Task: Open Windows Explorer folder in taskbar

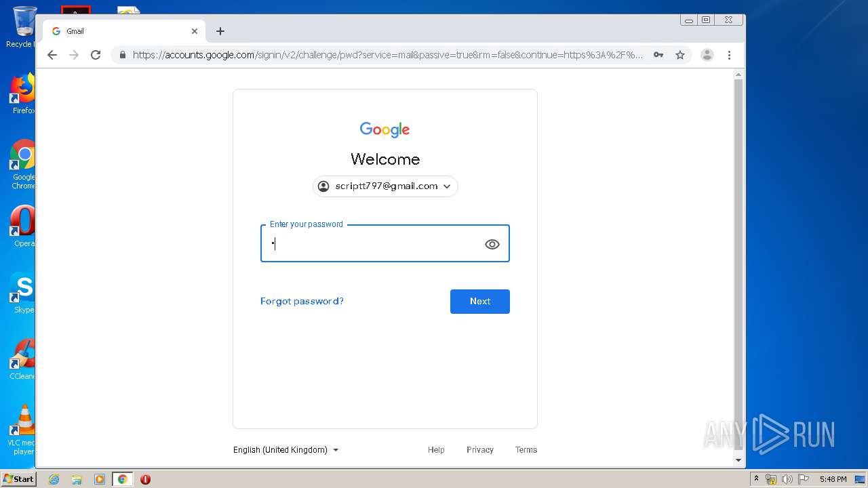Action: 77,479
